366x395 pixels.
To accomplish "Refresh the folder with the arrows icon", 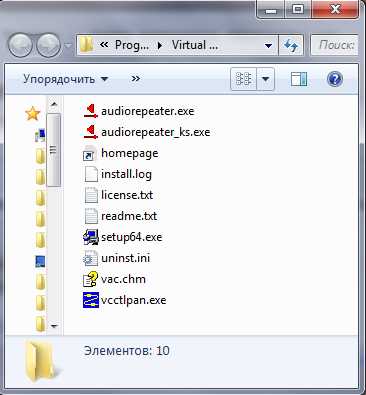I will tap(291, 45).
